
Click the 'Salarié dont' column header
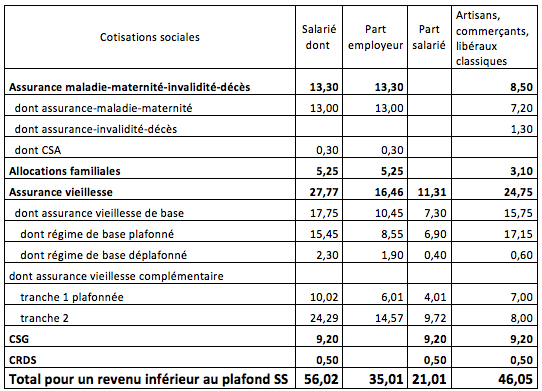tap(319, 37)
